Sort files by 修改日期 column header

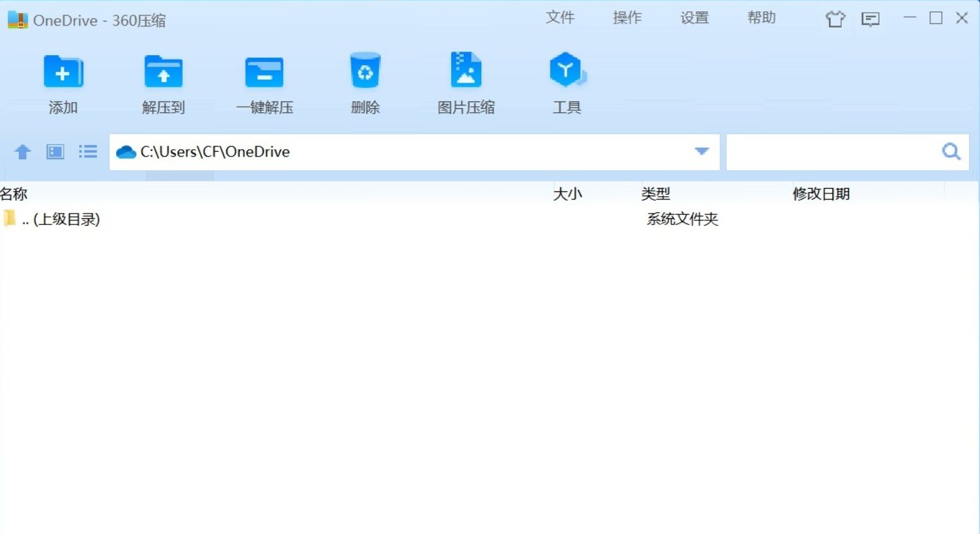[822, 193]
